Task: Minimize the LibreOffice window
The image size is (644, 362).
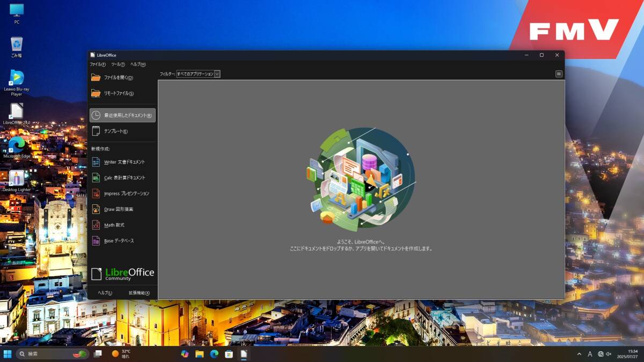Action: [526, 55]
